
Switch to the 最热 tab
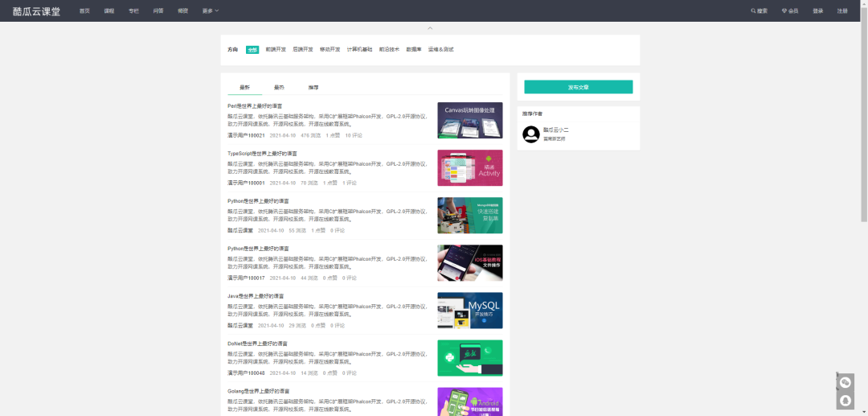pos(279,87)
